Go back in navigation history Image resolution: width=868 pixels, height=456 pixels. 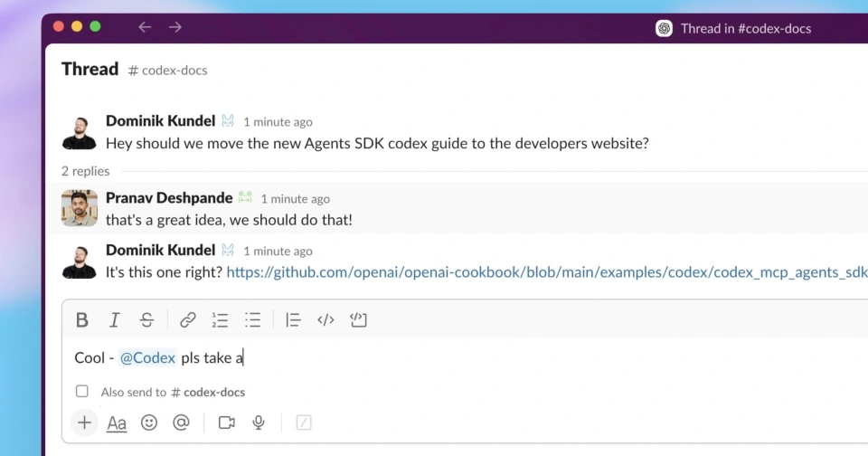(x=145, y=27)
